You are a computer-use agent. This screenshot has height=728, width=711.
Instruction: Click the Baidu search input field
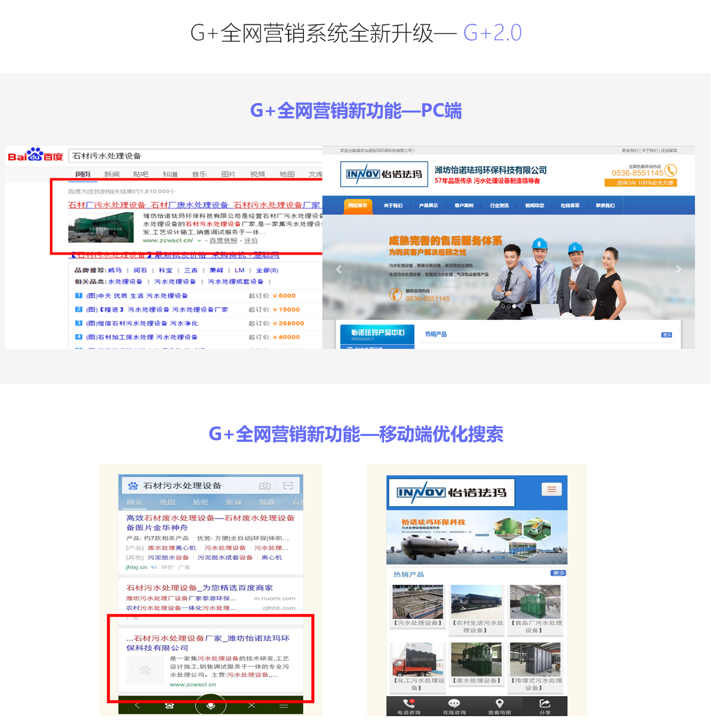196,156
